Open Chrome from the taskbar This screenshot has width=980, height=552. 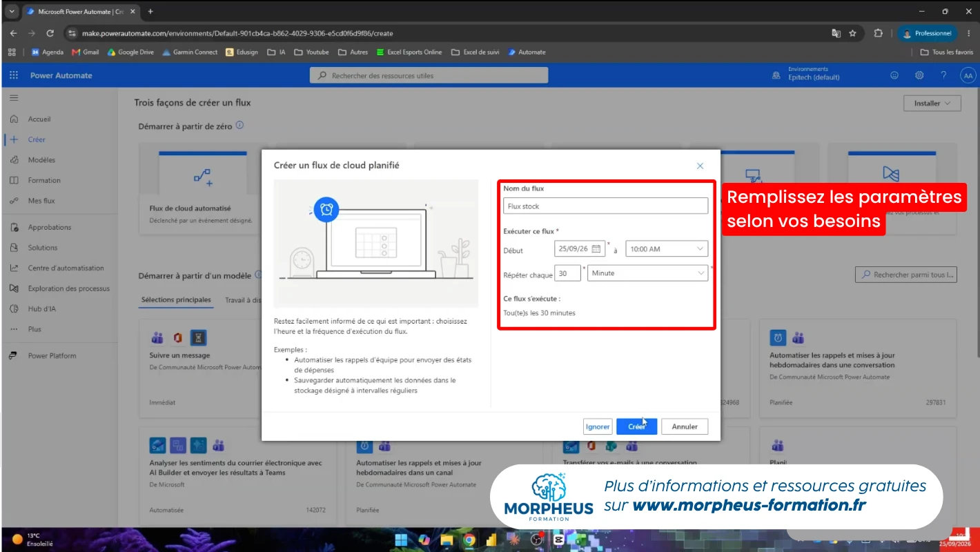[x=469, y=540]
